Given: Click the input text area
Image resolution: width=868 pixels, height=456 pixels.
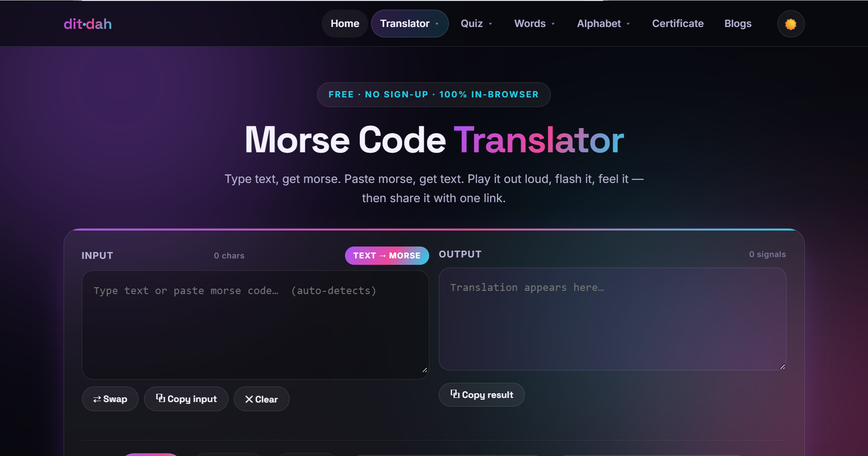Looking at the screenshot, I should [255, 325].
